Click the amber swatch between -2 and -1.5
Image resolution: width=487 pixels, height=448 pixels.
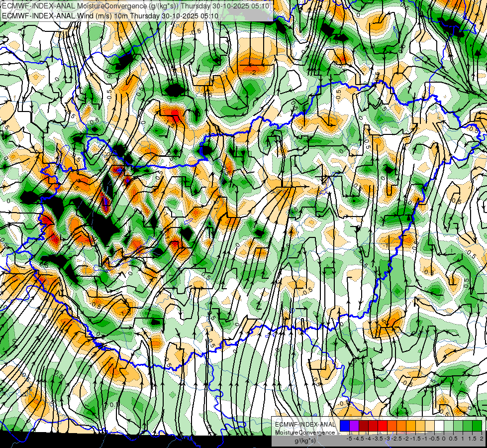click(411, 426)
